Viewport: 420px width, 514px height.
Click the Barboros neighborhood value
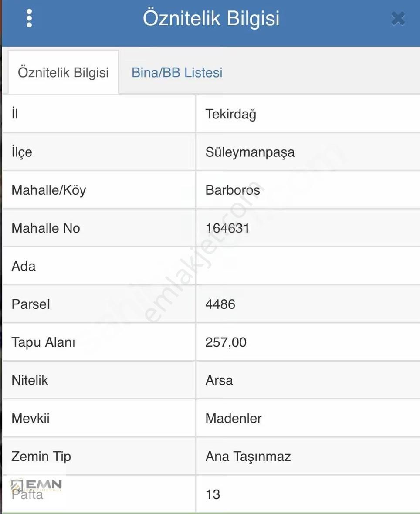[x=233, y=190]
